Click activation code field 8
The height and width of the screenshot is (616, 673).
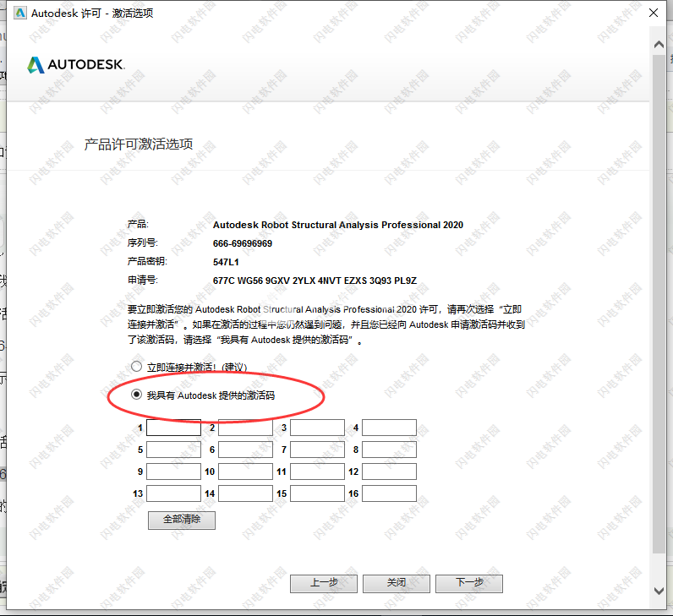click(x=389, y=450)
